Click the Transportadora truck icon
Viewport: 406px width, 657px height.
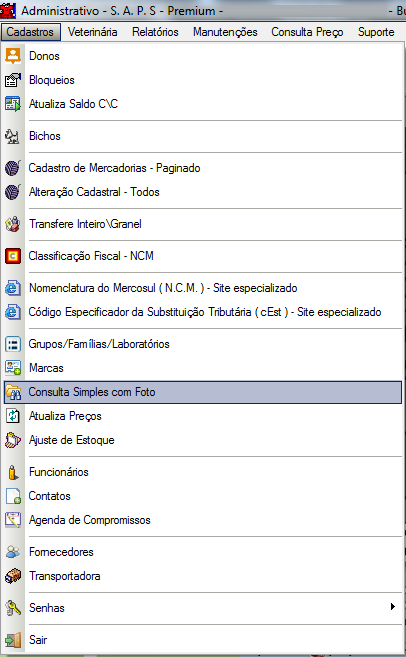click(13, 576)
